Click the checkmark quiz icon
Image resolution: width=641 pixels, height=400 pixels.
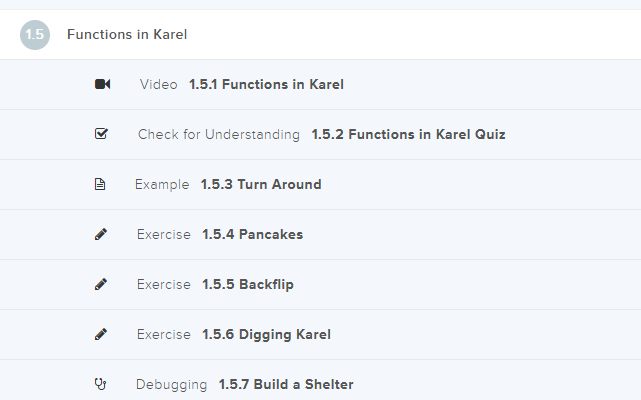101,134
